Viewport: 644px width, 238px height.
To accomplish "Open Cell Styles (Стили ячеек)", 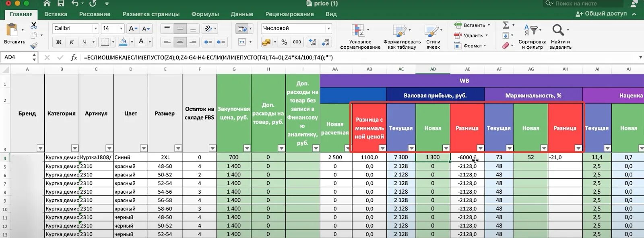I will 433,36.
